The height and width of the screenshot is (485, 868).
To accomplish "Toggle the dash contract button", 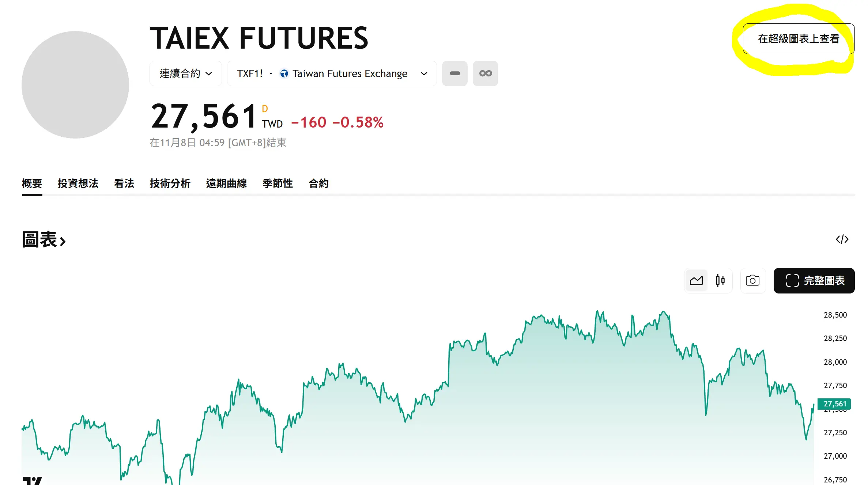I will coord(455,73).
